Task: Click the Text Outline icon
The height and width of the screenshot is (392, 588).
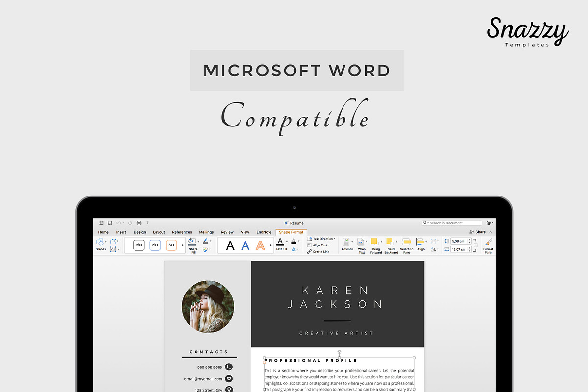Action: click(293, 241)
